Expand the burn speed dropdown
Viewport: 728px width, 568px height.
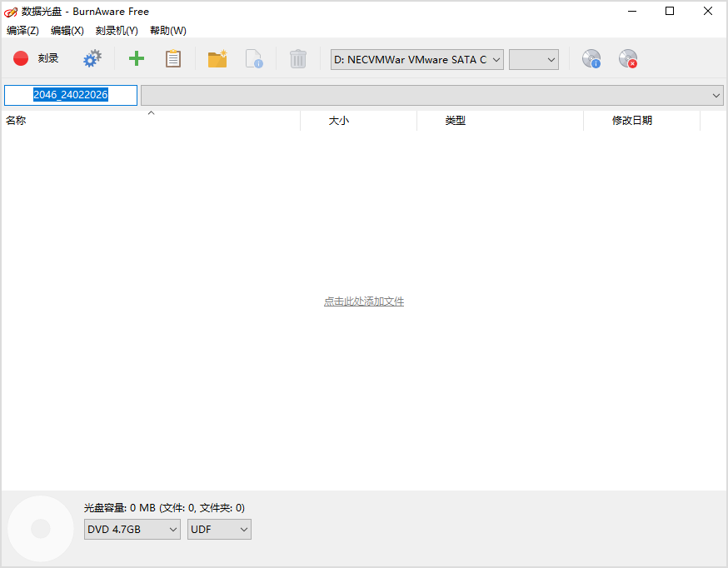point(533,59)
